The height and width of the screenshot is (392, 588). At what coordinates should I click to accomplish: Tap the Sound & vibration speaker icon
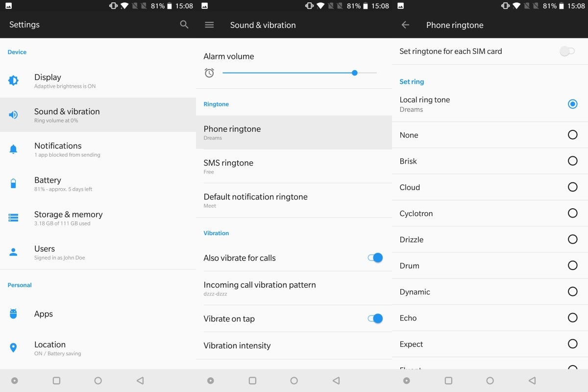(13, 115)
